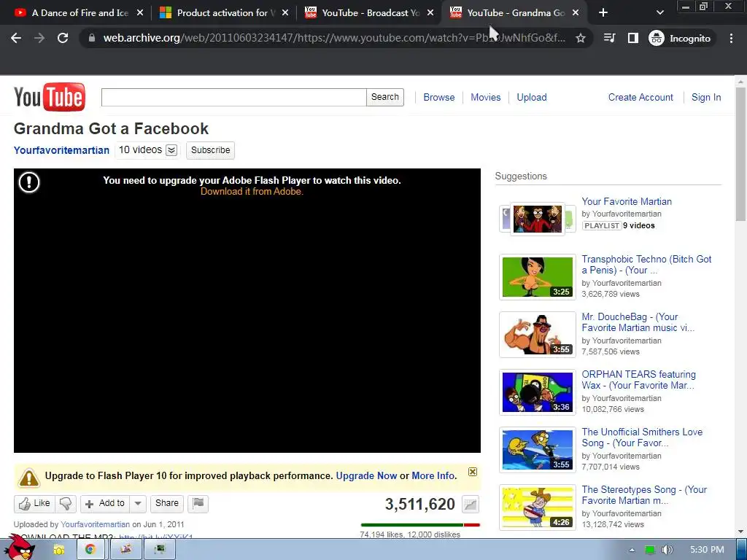Open the Transphobic Techno video thumbnail
The width and height of the screenshot is (747, 560).
[538, 277]
